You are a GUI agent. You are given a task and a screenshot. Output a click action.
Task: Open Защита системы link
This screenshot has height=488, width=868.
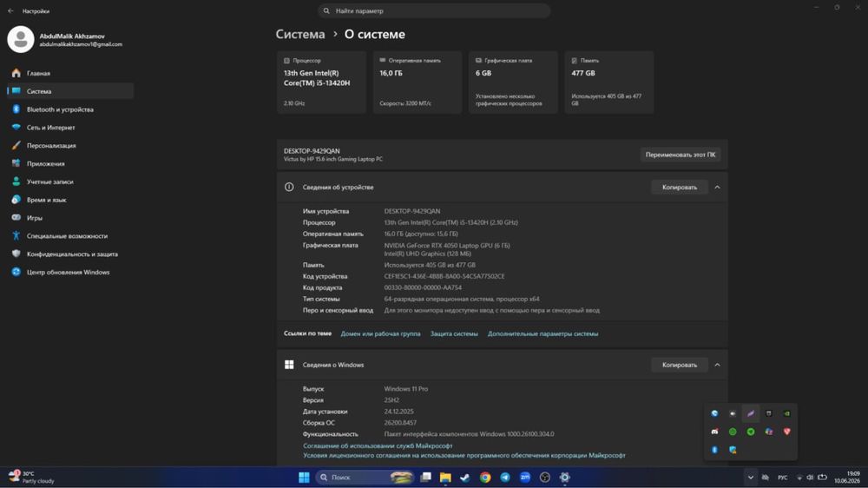coord(454,333)
